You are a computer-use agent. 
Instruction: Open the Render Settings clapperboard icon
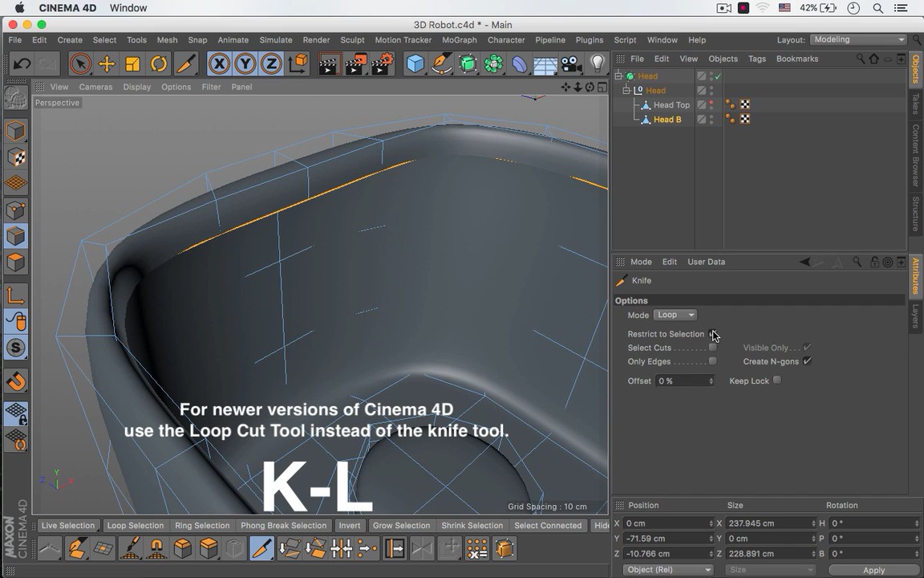(x=382, y=64)
